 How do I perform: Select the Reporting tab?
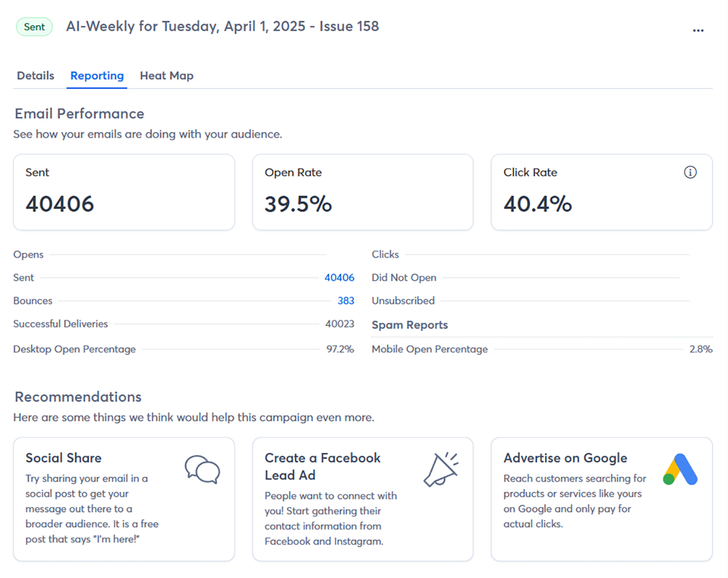click(x=97, y=76)
